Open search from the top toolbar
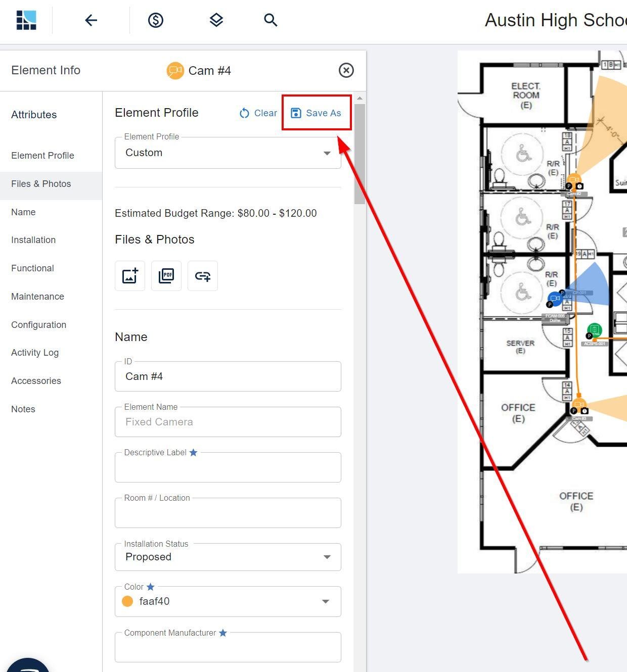 (x=271, y=20)
